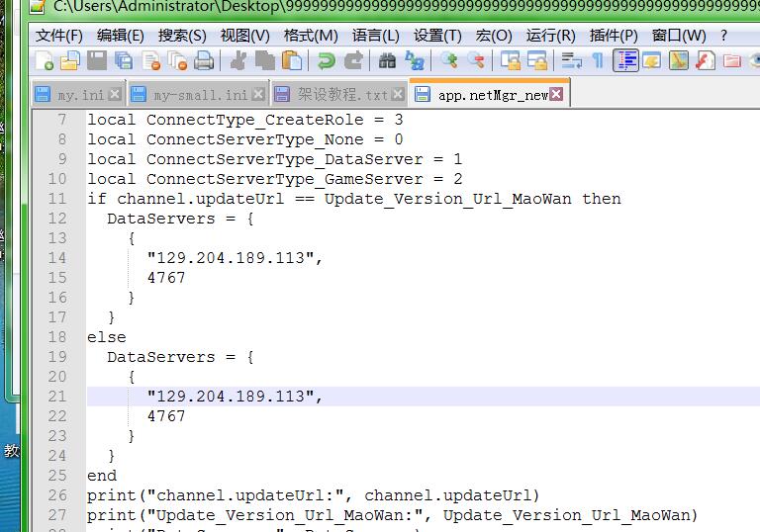The image size is (760, 532).
Task: Click the Cut scissors icon
Action: [x=237, y=61]
